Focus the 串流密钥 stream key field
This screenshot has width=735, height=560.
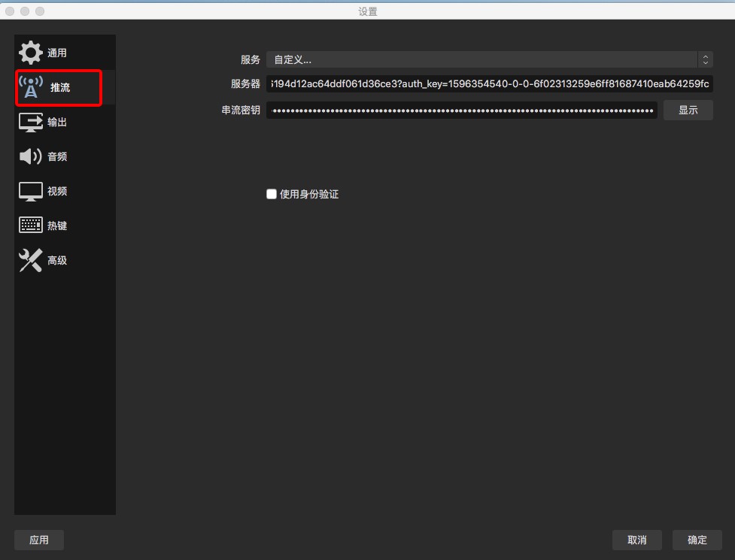[462, 110]
